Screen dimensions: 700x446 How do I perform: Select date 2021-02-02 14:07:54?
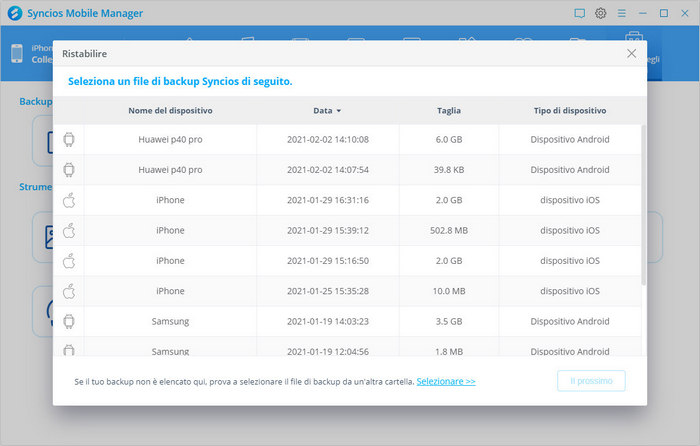tap(328, 170)
